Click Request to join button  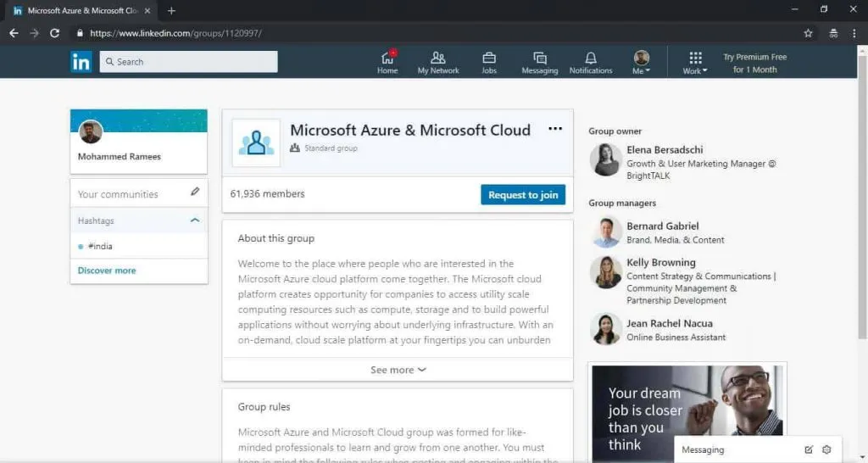point(523,194)
